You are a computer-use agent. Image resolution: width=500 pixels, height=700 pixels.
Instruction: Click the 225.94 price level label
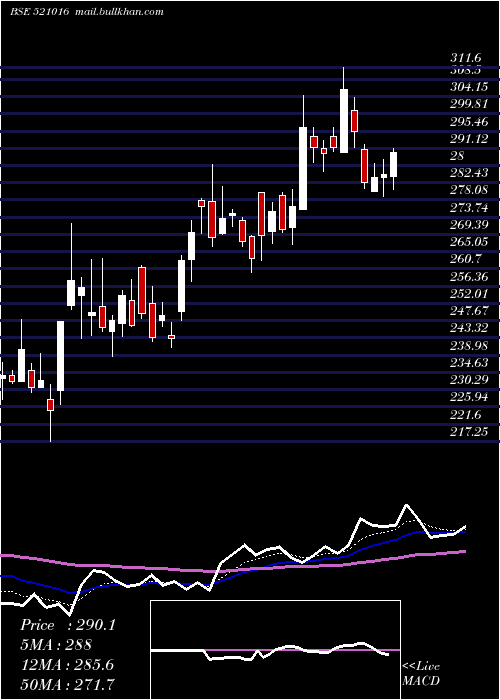pyautogui.click(x=469, y=397)
